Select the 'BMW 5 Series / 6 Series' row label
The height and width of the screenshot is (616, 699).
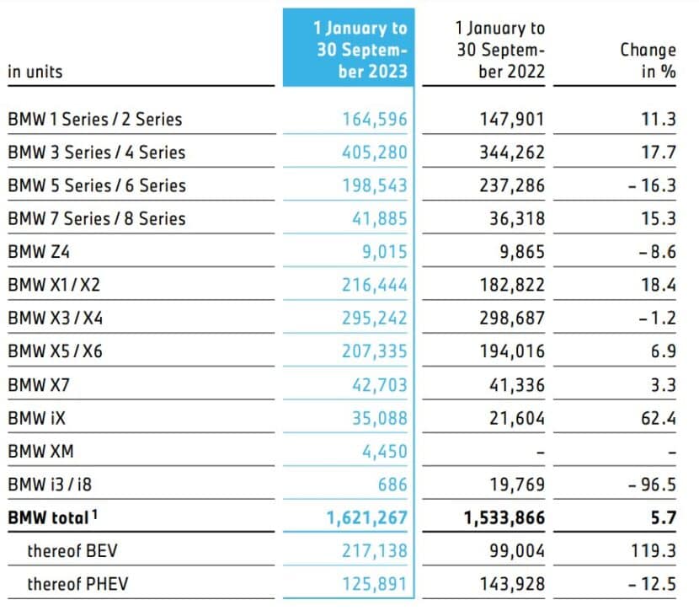click(x=96, y=185)
